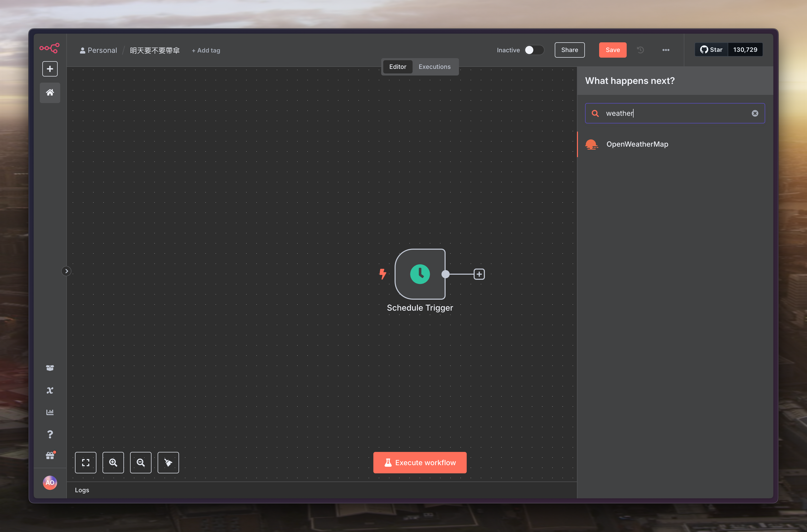Image resolution: width=807 pixels, height=532 pixels.
Task: Open the insights chart icon
Action: tap(50, 412)
